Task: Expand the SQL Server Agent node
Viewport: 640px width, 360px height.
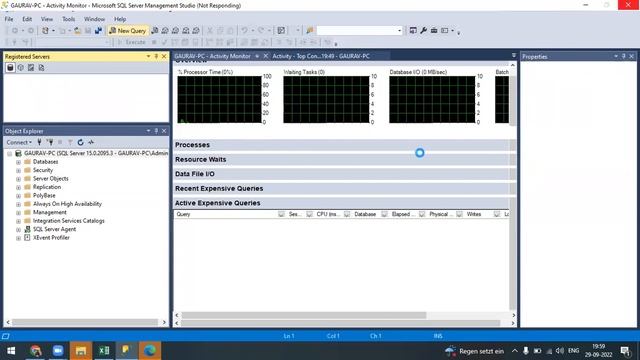Action: 18,230
